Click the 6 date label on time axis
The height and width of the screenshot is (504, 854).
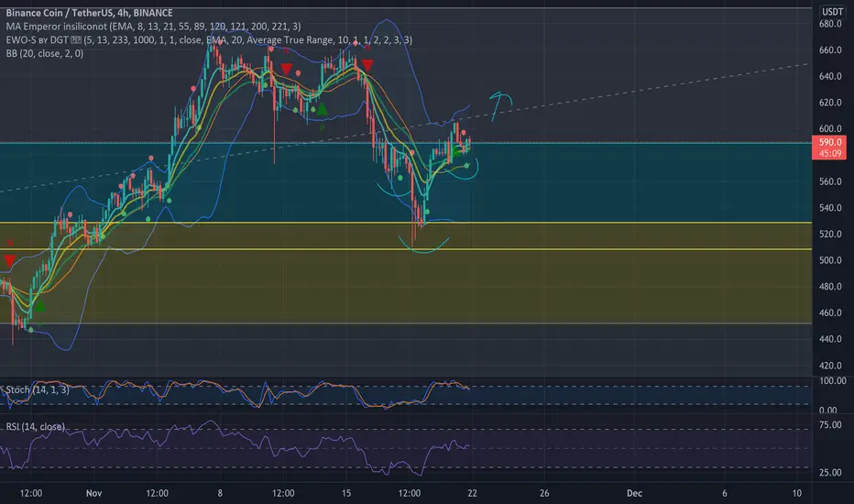click(x=725, y=493)
